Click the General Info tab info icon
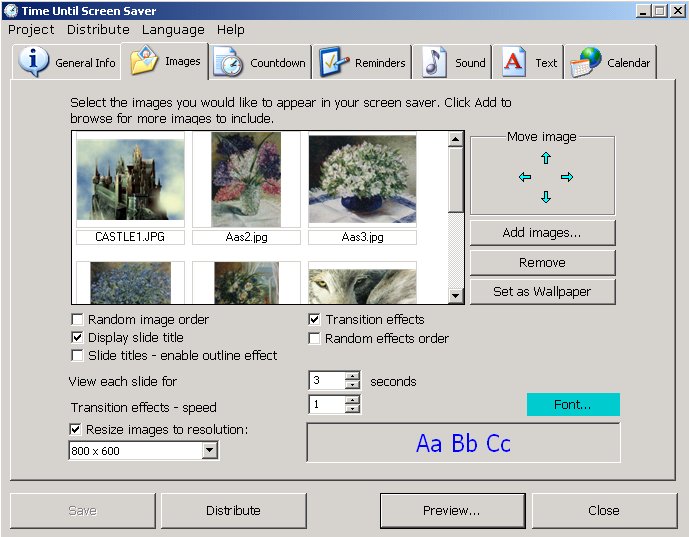The width and height of the screenshot is (689, 537). [33, 62]
